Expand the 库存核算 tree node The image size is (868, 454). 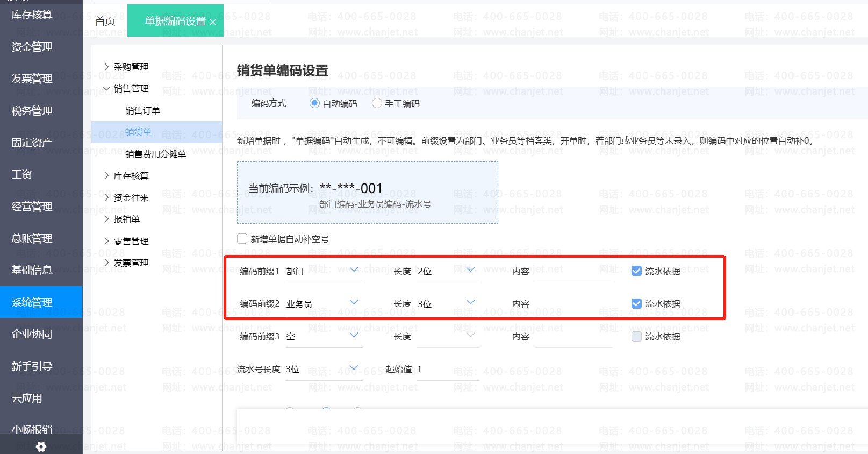(106, 175)
